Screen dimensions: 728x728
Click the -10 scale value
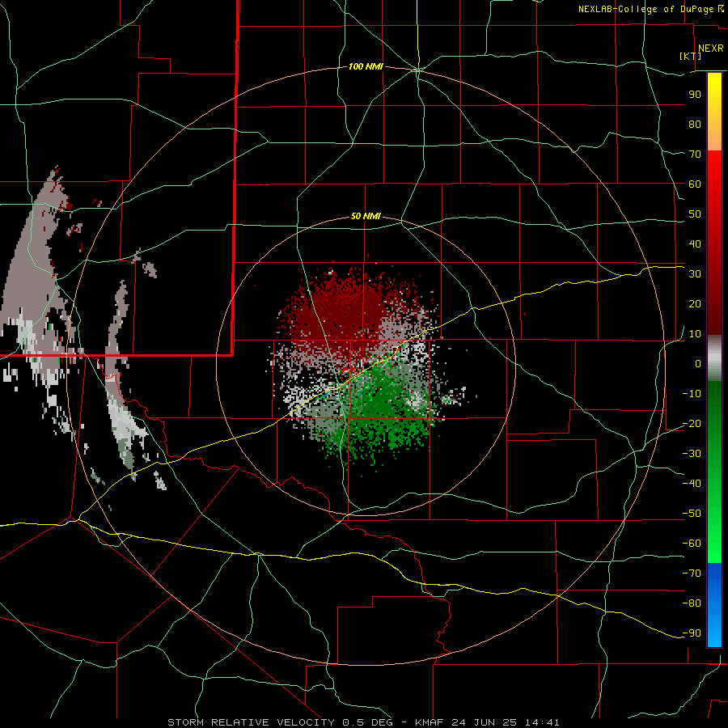pyautogui.click(x=692, y=394)
